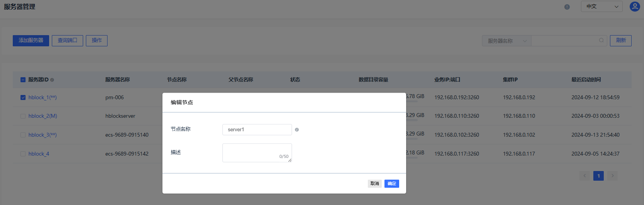Check the hblock_4 row checkbox

pyautogui.click(x=23, y=154)
